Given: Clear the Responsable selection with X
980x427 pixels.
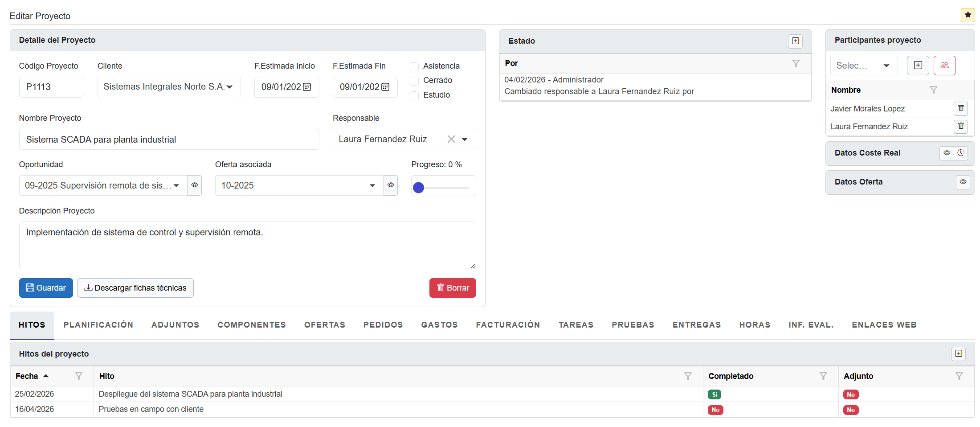Looking at the screenshot, I should (451, 139).
